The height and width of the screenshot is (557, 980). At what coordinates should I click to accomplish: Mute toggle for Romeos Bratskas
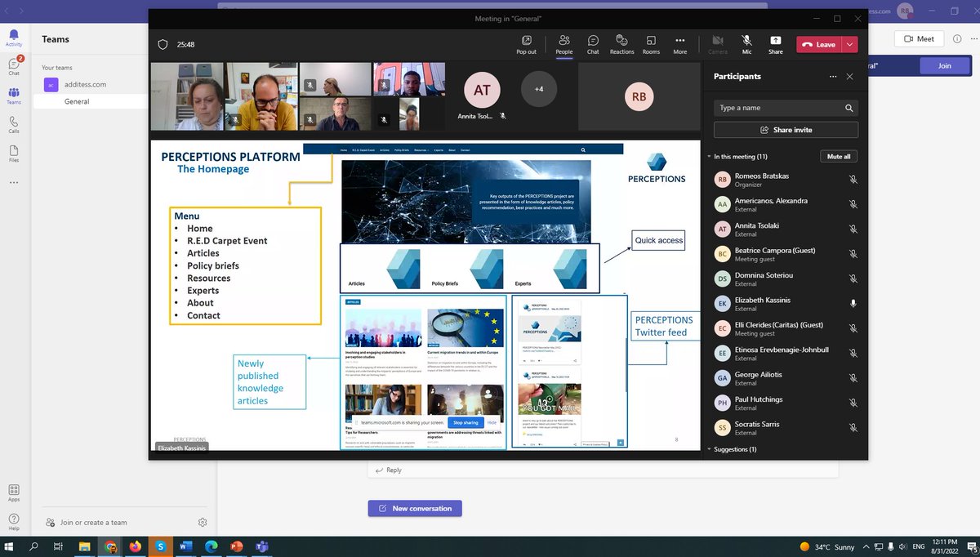853,180
